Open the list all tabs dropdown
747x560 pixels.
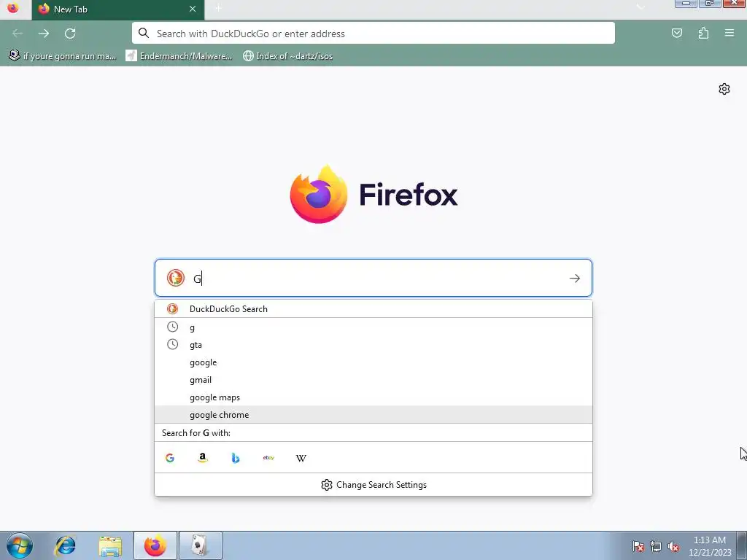click(640, 8)
